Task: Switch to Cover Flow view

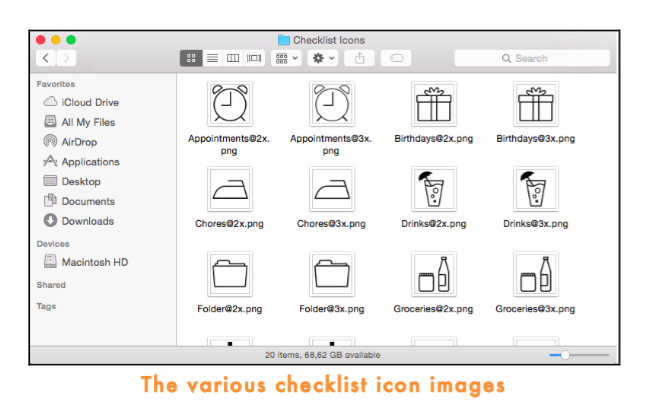Action: (254, 58)
